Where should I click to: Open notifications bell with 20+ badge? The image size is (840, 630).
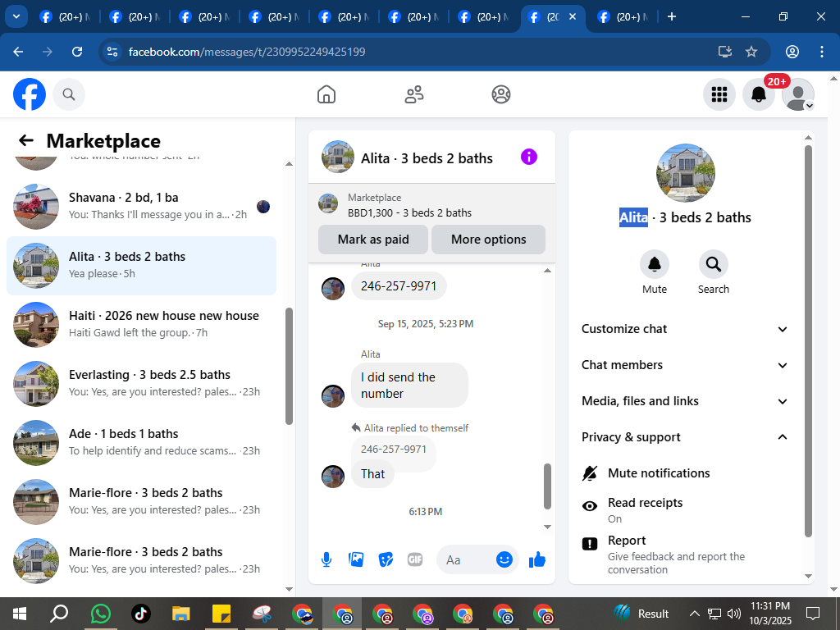tap(759, 94)
